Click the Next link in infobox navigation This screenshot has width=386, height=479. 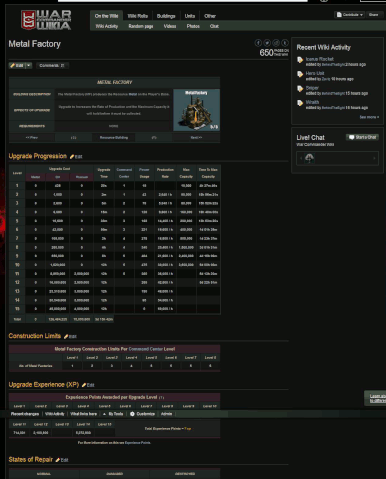(x=196, y=137)
